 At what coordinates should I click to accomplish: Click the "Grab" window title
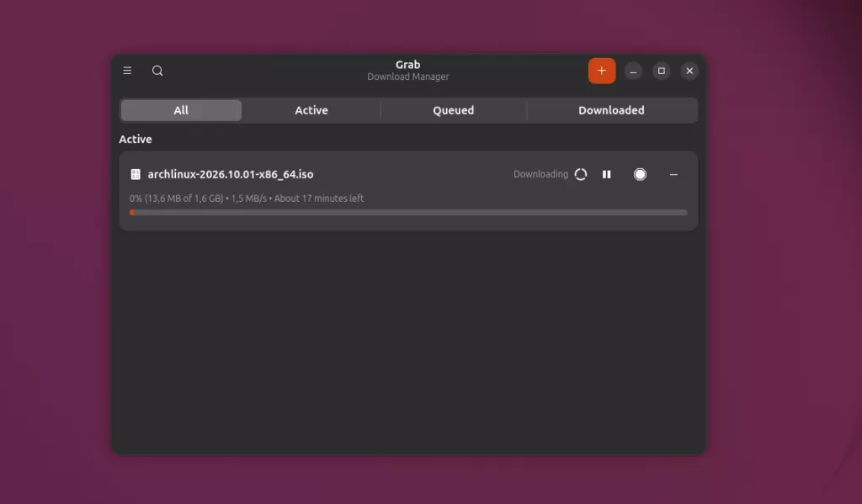[408, 64]
